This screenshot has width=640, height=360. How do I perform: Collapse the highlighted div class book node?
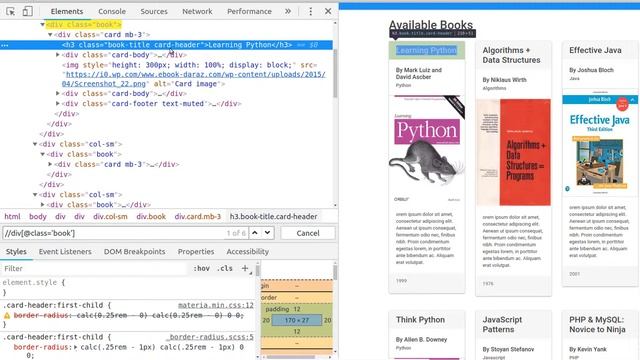[42, 24]
